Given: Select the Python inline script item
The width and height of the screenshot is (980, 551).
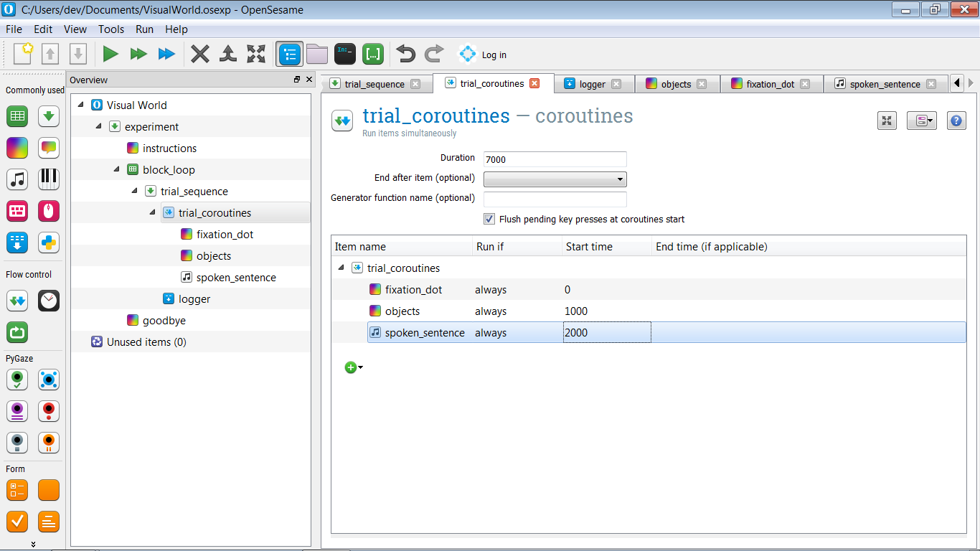Looking at the screenshot, I should point(49,242).
